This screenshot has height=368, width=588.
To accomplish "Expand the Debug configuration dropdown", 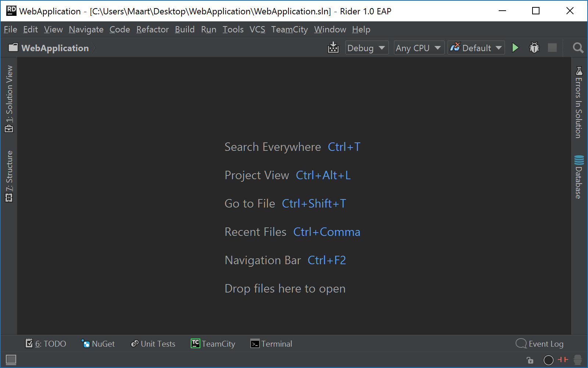I will (x=367, y=48).
